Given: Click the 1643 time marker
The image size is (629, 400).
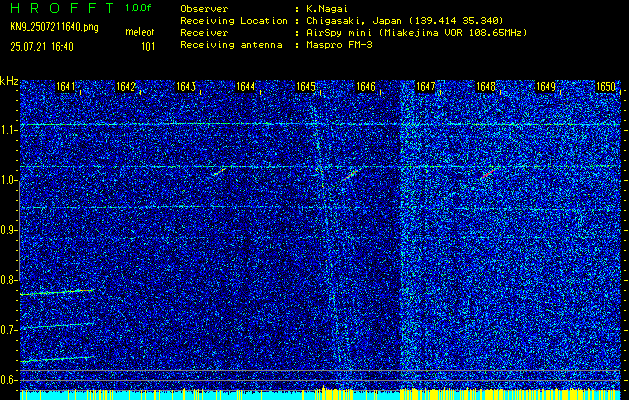Looking at the screenshot, I should (x=186, y=87).
